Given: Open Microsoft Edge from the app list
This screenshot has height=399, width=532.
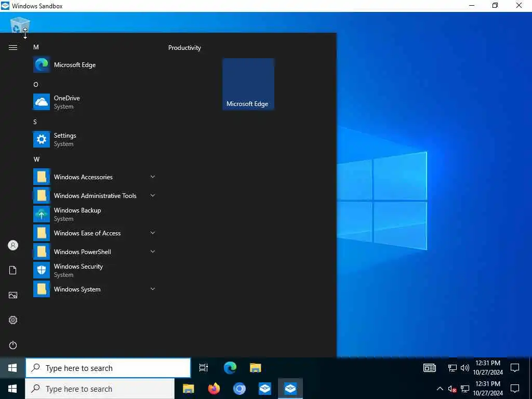Looking at the screenshot, I should (95, 65).
